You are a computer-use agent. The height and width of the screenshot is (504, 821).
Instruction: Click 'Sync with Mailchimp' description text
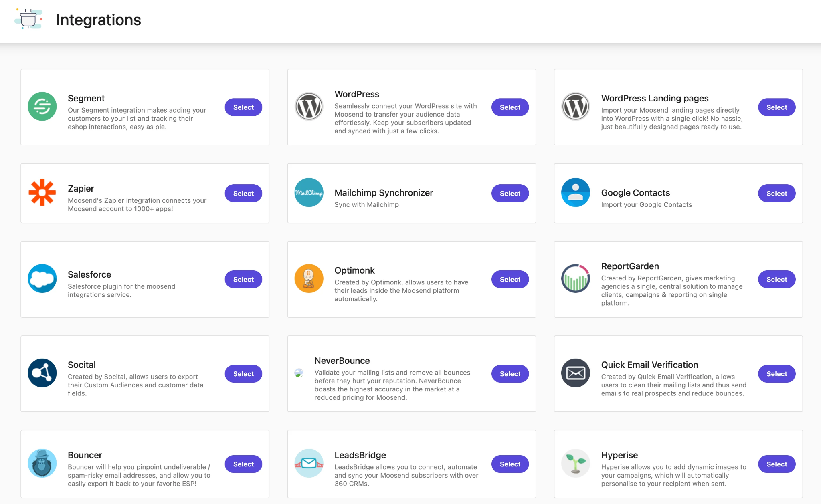coord(366,205)
